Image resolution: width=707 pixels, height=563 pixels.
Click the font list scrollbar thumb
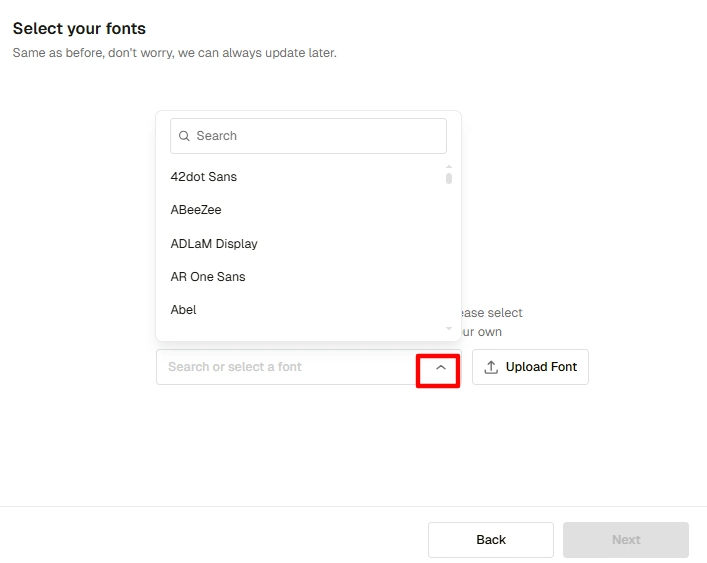[449, 178]
